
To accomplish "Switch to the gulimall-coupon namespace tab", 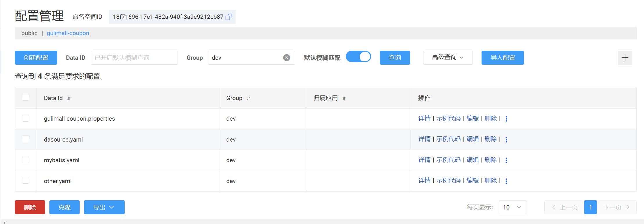I will tap(68, 33).
